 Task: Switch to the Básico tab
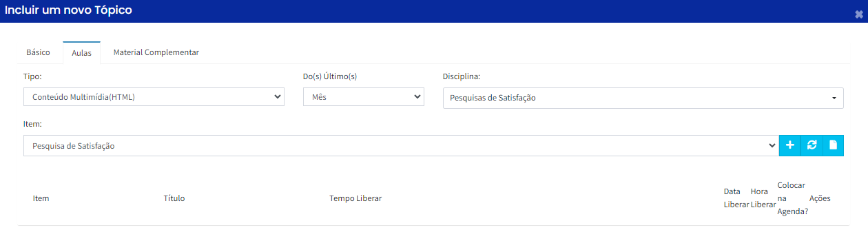click(38, 52)
